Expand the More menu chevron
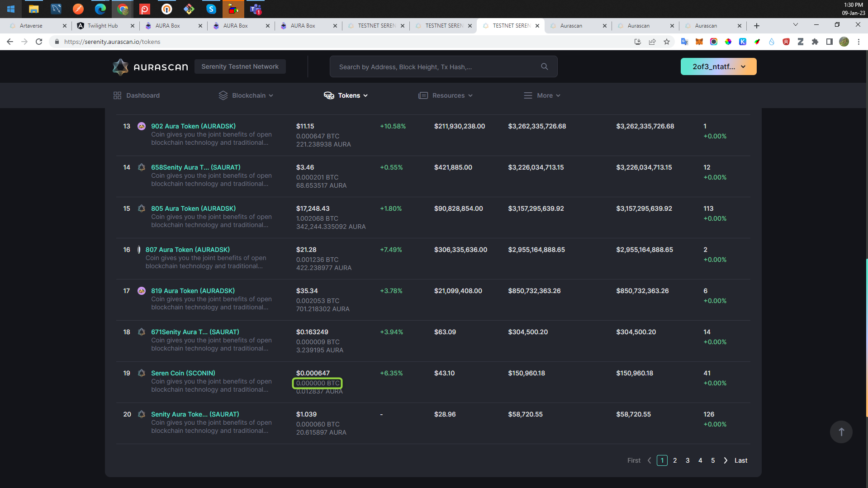The width and height of the screenshot is (868, 488). pos(558,95)
